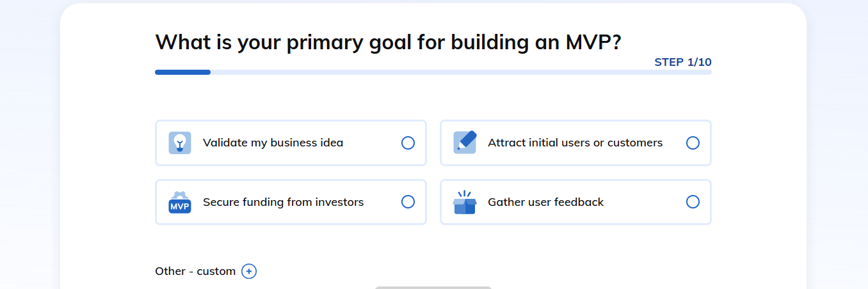Click the primary goal question heading

[388, 42]
